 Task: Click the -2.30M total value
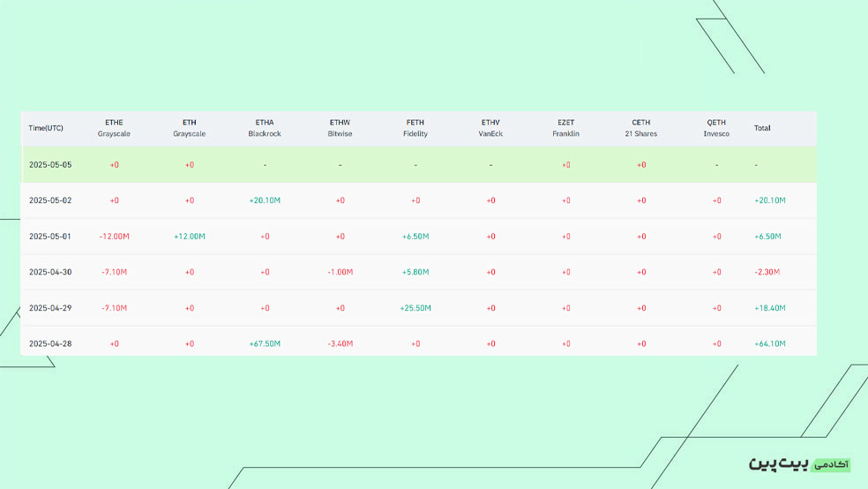767,272
